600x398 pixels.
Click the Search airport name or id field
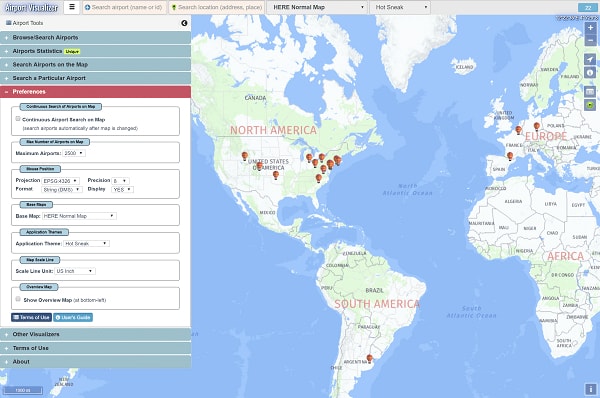[125, 7]
